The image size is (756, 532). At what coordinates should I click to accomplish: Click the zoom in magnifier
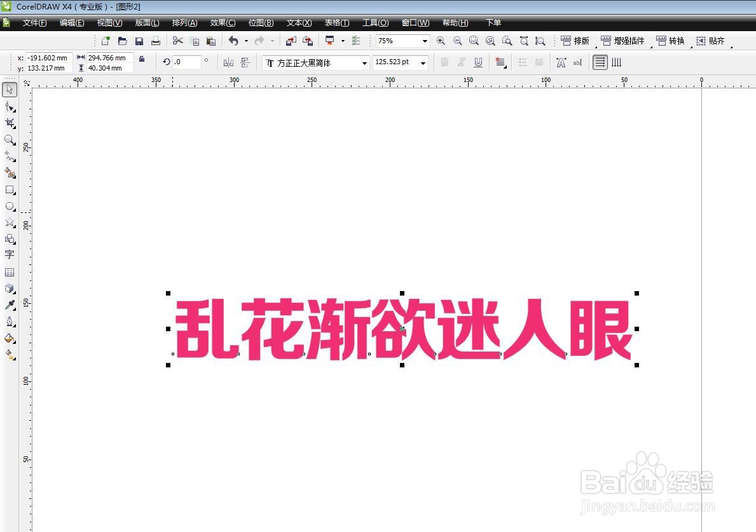pos(441,41)
